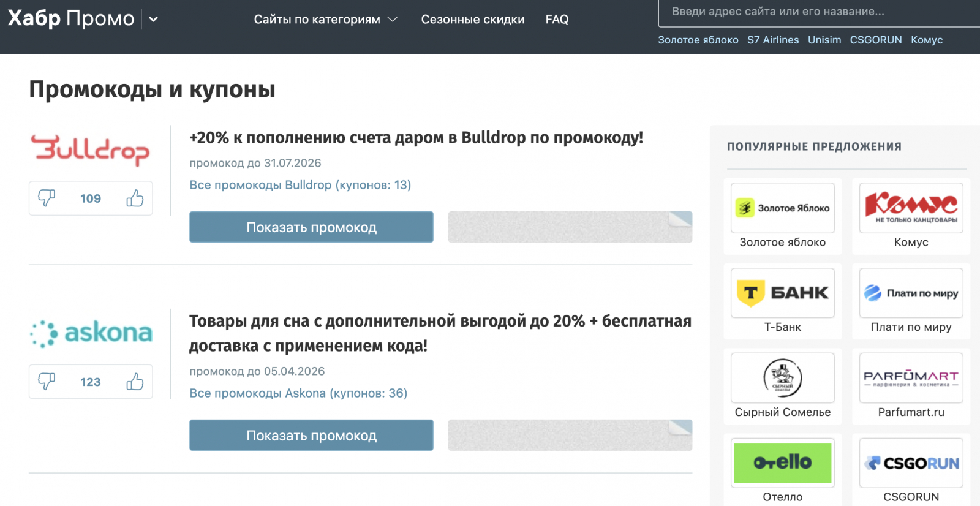Expand the Хабр Промо dropdown arrow
This screenshot has width=980, height=506.
tap(154, 19)
